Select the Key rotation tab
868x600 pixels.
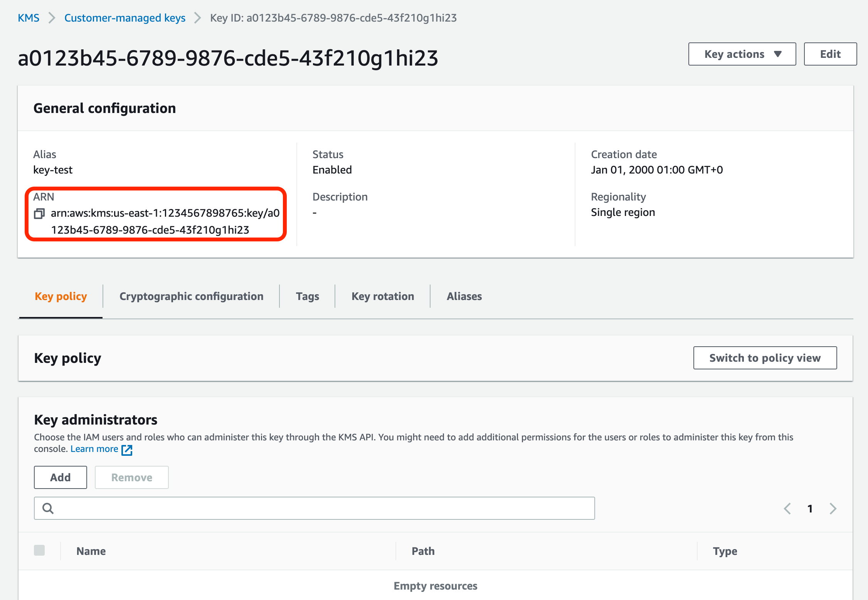382,296
